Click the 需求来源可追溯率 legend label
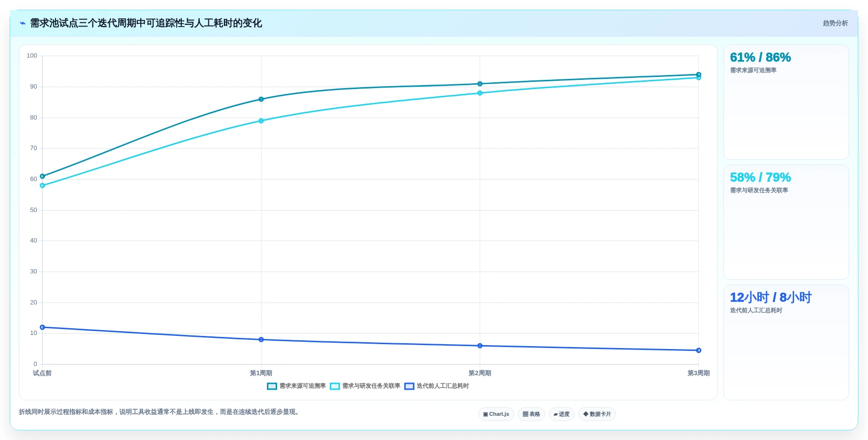 pos(303,386)
